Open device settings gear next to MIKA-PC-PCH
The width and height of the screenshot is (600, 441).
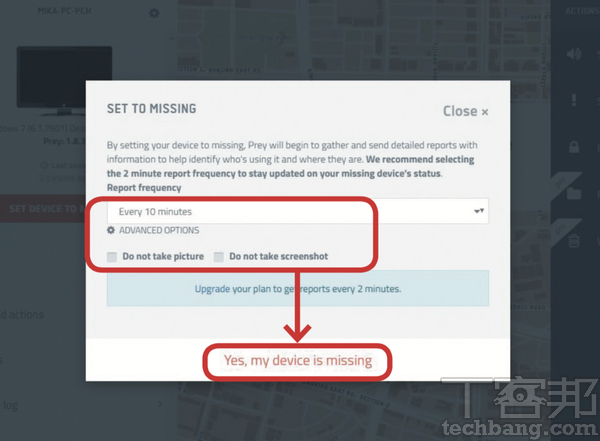coord(154,13)
